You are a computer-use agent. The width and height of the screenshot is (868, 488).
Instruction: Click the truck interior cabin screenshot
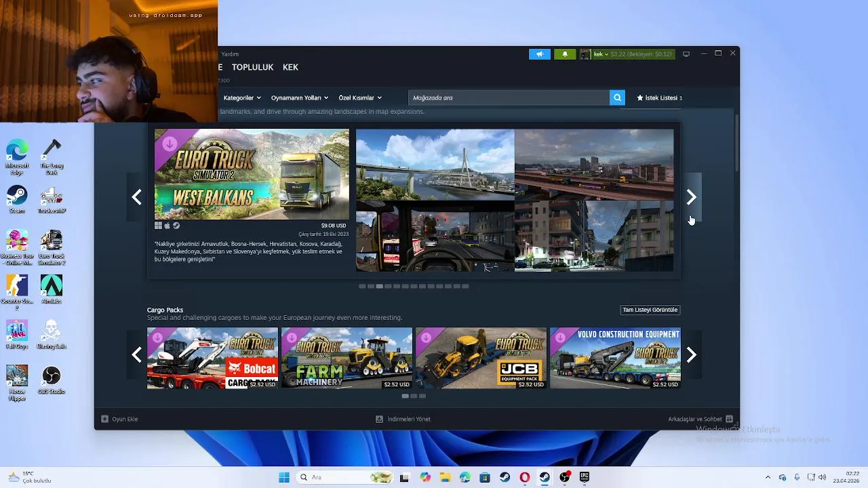pyautogui.click(x=435, y=236)
